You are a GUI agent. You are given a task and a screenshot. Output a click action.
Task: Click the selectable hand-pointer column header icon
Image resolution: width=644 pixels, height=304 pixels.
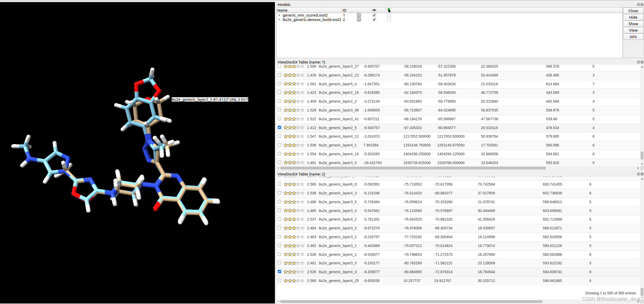[x=389, y=10]
